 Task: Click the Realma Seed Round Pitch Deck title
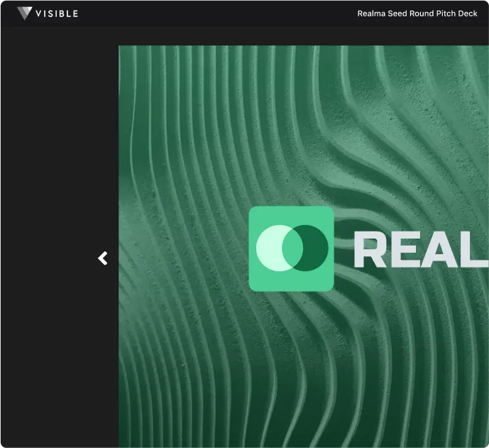point(417,13)
